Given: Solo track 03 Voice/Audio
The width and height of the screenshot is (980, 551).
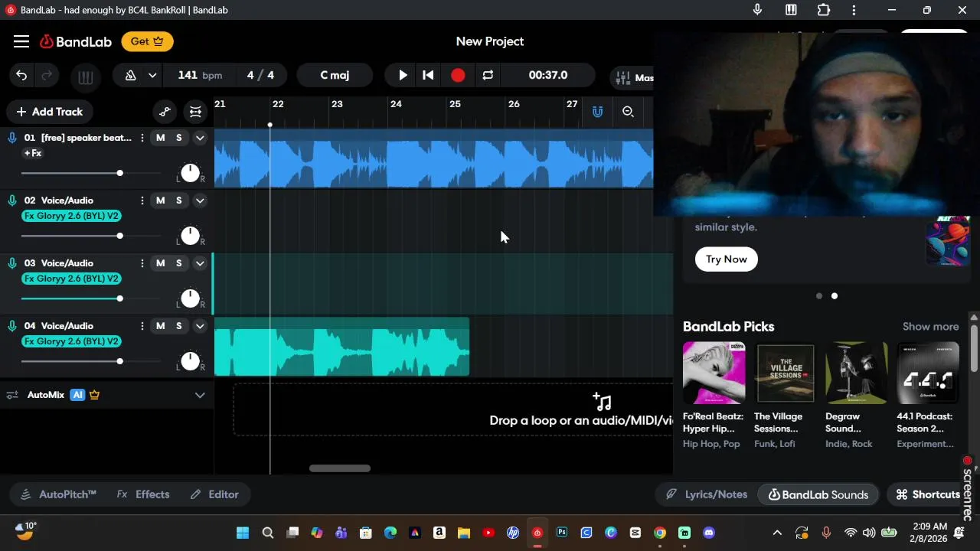Looking at the screenshot, I should tap(179, 263).
